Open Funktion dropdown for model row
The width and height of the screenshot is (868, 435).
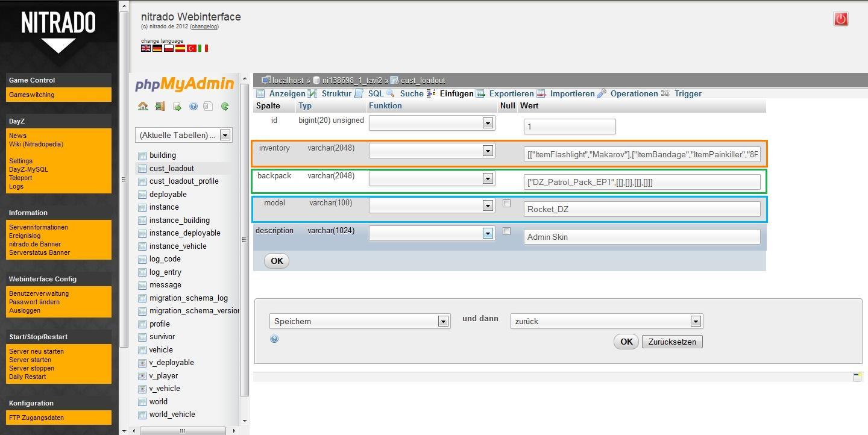click(x=432, y=205)
